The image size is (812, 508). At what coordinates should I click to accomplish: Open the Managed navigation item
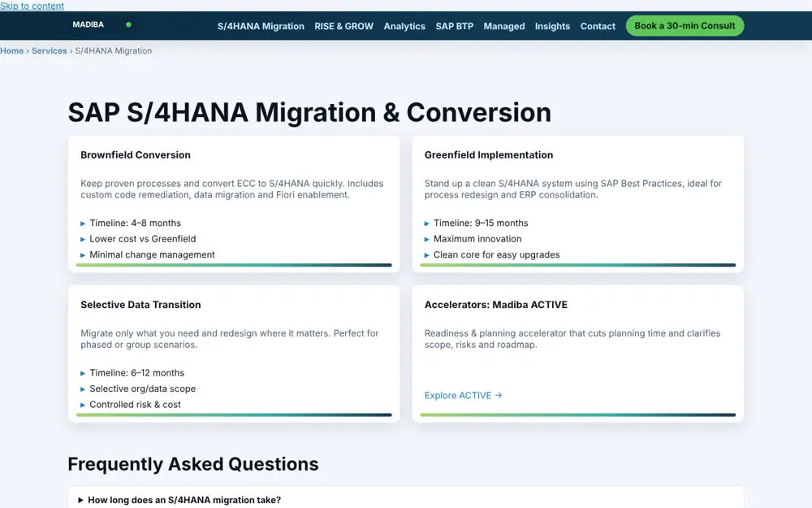click(504, 26)
